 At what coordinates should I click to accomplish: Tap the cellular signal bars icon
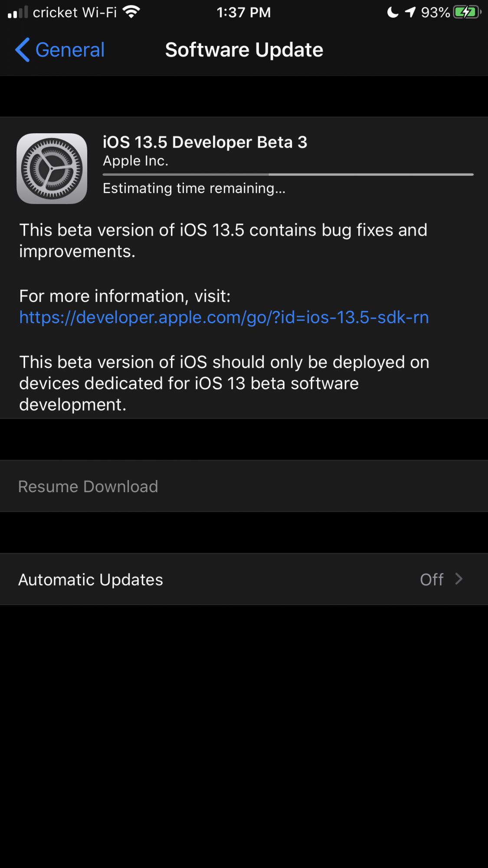(18, 12)
